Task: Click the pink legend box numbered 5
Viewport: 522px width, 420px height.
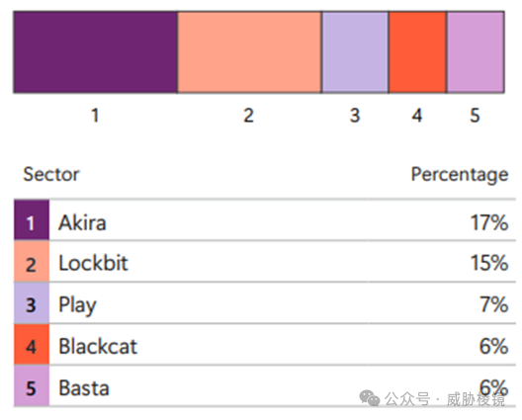Action: (x=32, y=386)
